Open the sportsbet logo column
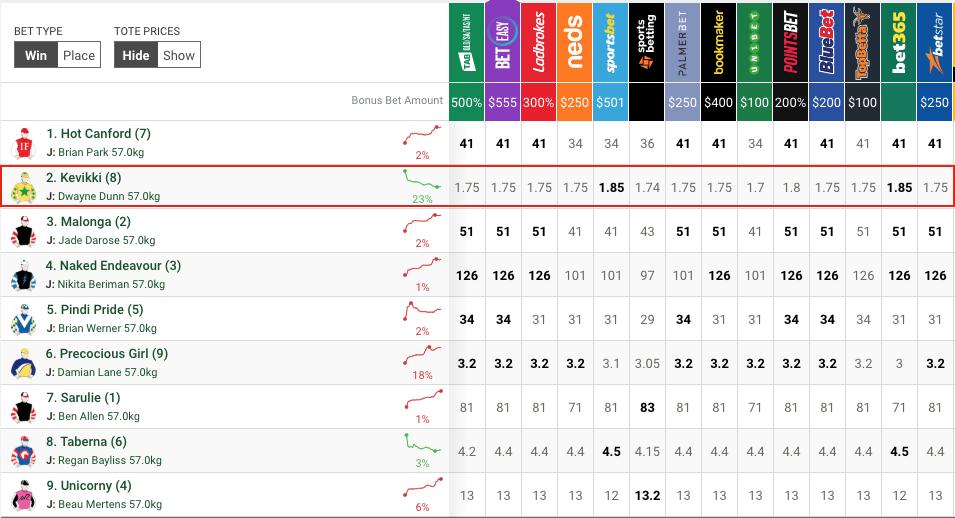955x518 pixels. pos(610,42)
